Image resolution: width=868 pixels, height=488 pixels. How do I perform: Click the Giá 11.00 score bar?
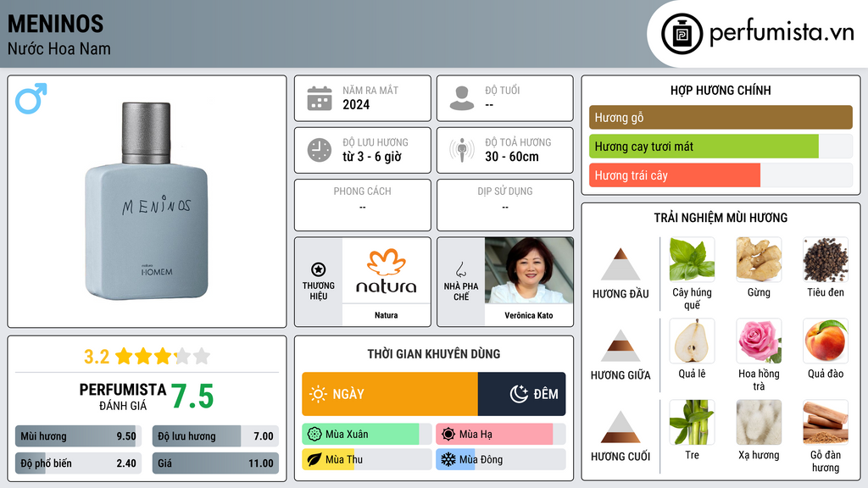[215, 463]
